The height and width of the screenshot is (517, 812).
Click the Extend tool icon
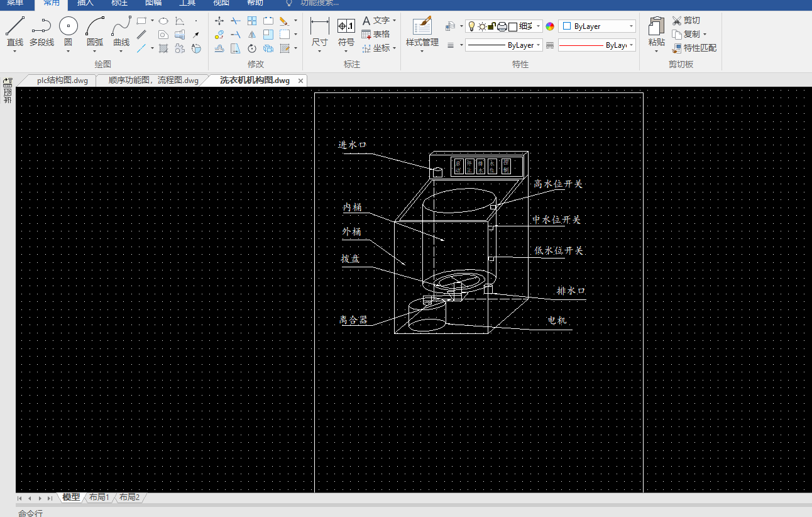[235, 35]
